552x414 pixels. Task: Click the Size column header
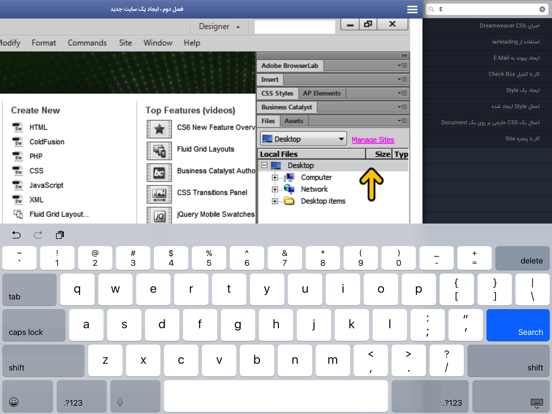coord(379,154)
